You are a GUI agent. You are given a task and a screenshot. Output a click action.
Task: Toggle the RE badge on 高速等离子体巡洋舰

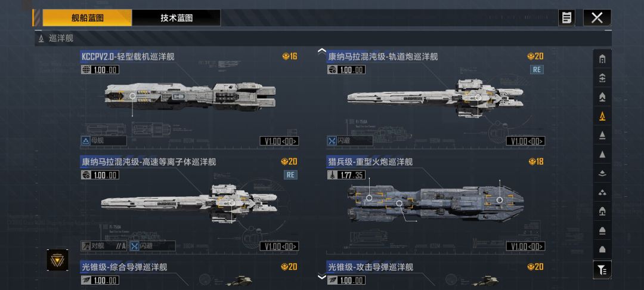tap(290, 175)
